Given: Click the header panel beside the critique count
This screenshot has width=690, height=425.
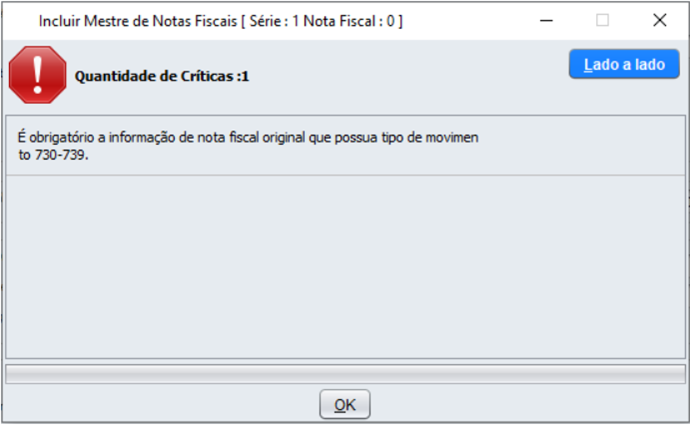Looking at the screenshot, I should [x=408, y=76].
